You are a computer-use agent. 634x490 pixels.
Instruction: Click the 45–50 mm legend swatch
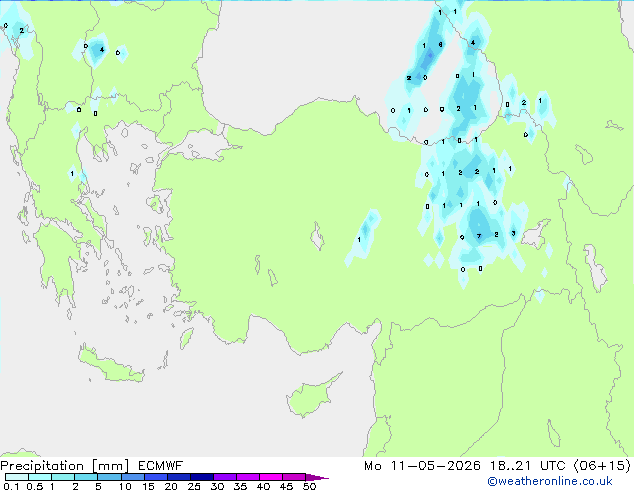[294, 477]
